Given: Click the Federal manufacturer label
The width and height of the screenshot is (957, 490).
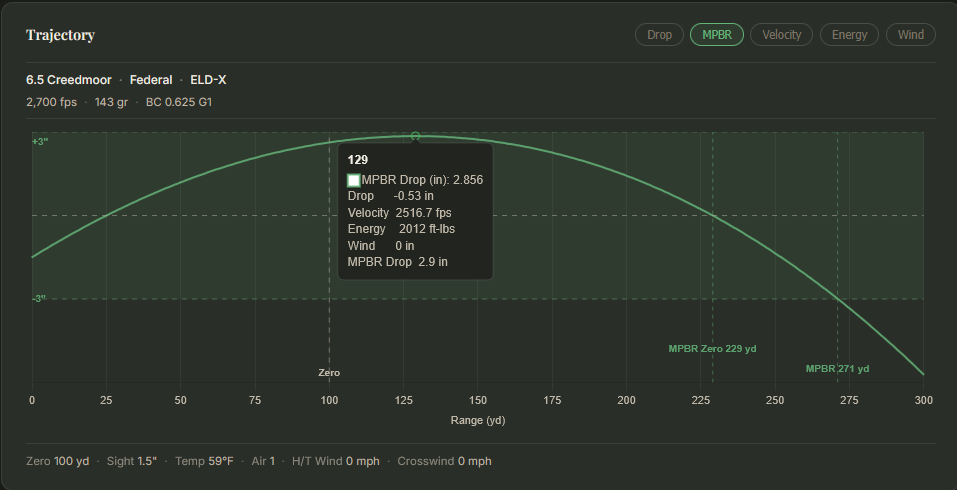Looking at the screenshot, I should (151, 80).
